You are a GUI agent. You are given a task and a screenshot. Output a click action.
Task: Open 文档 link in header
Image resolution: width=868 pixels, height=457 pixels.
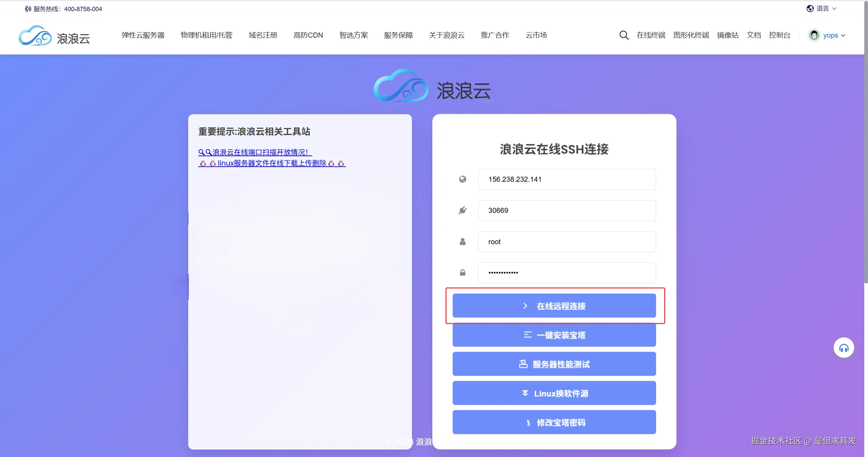(x=754, y=35)
